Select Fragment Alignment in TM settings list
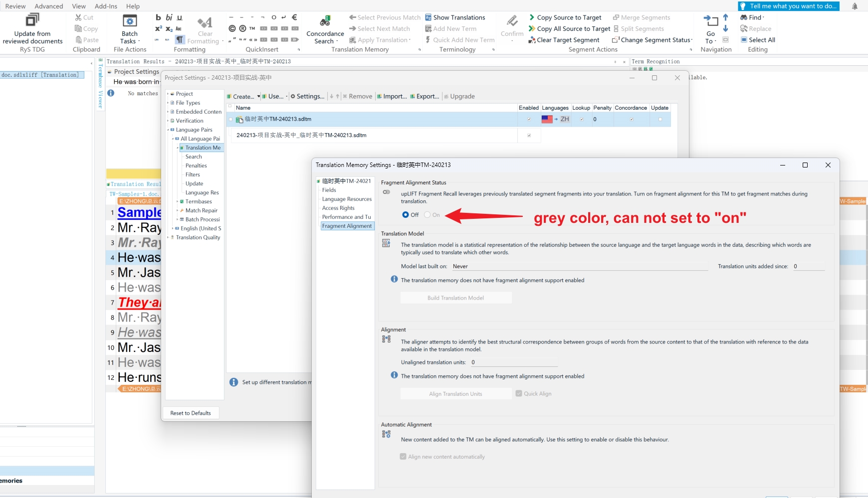This screenshot has width=868, height=498. [347, 226]
